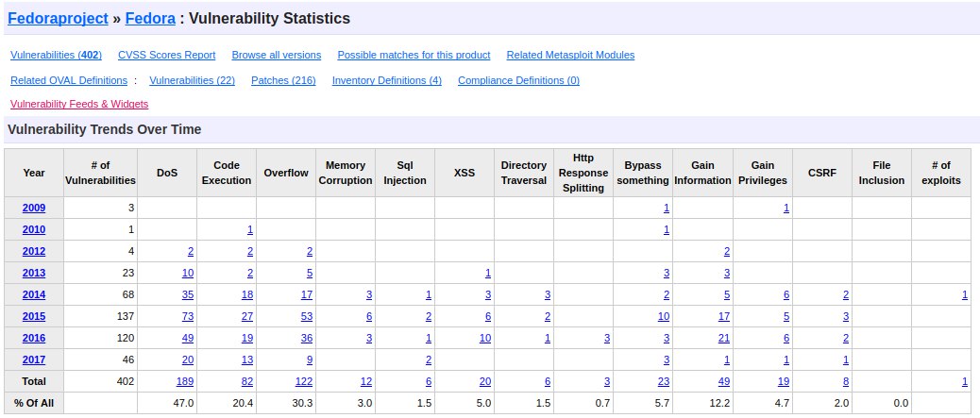
Task: Click Vulnerability Trends Over Time heading
Action: coord(105,129)
